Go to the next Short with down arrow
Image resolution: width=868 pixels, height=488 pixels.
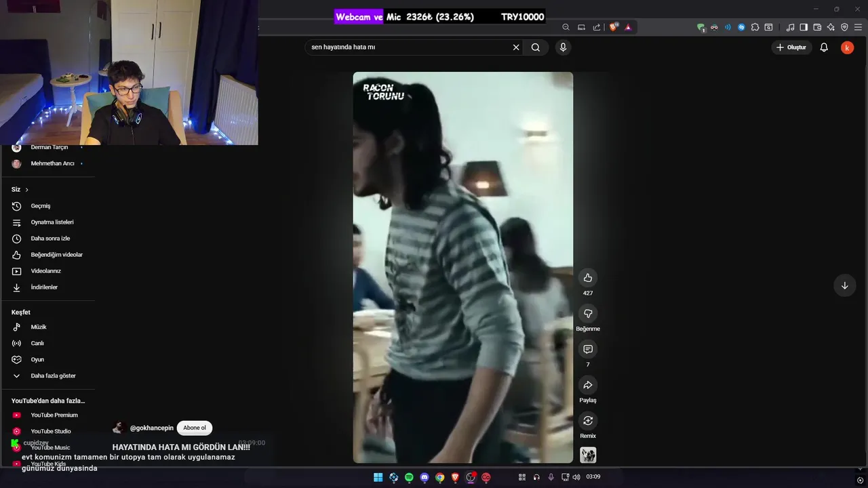844,285
